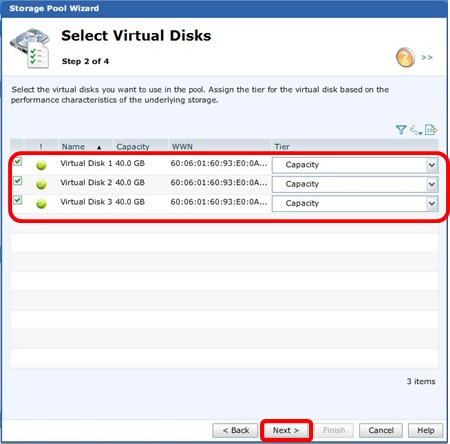
Task: Select the Virtual Disk 3 name cell
Action: [x=86, y=202]
